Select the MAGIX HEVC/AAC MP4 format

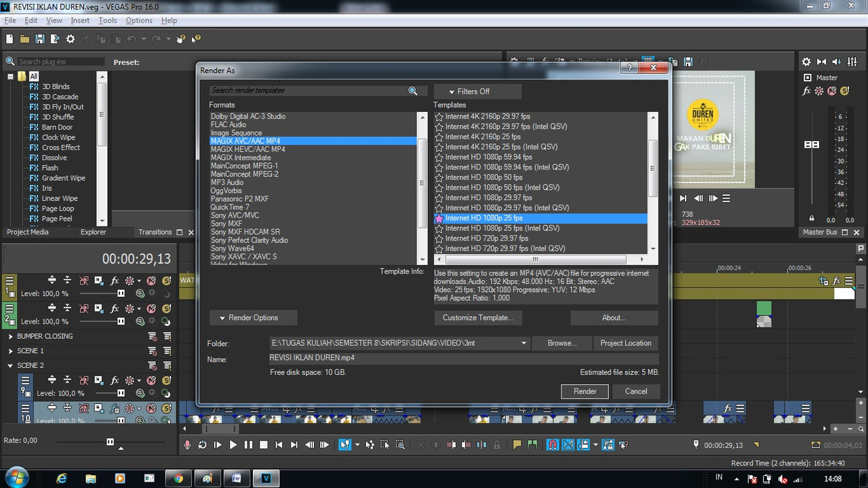tap(248, 149)
